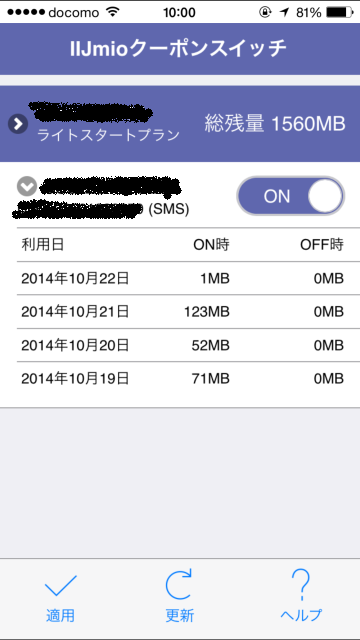Select the 2014年10月21日 123MB row
The image size is (360, 640).
click(x=182, y=312)
